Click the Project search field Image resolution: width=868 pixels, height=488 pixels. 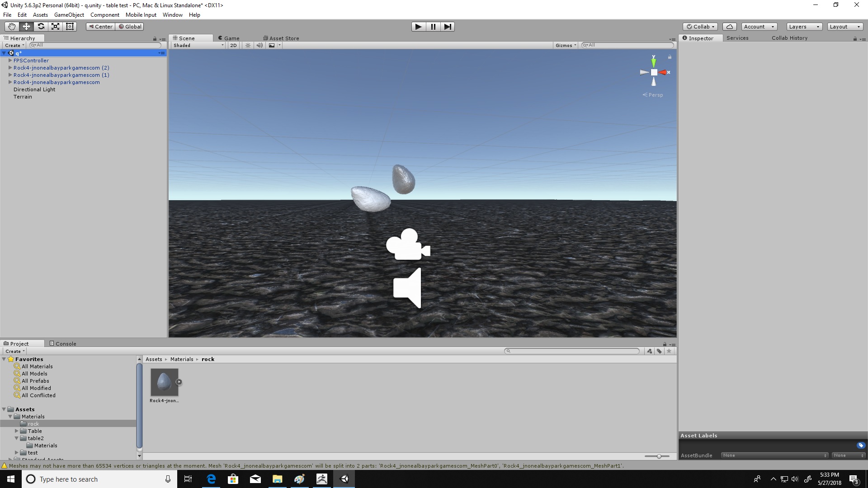pos(572,351)
